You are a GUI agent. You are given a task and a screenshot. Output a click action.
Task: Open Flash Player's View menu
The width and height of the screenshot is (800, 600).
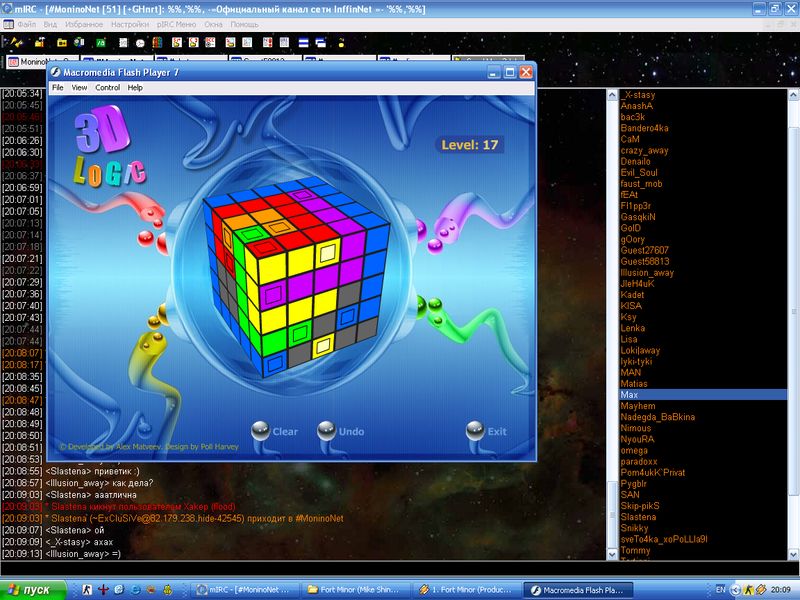(x=79, y=88)
